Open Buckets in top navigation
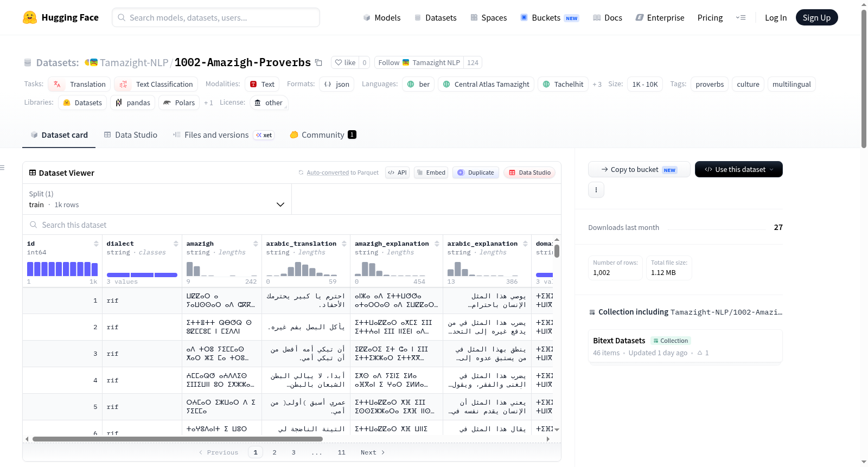868x467 pixels. tap(550, 17)
